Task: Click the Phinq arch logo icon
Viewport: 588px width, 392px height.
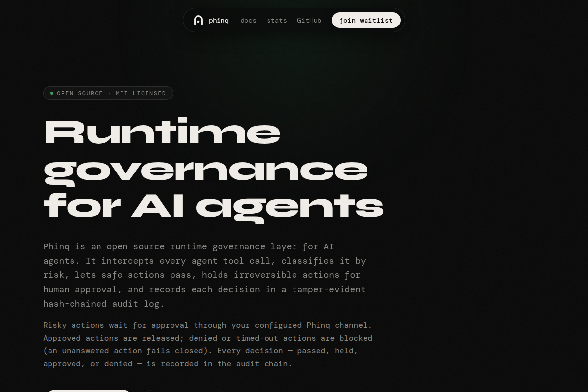Action: coord(198,20)
